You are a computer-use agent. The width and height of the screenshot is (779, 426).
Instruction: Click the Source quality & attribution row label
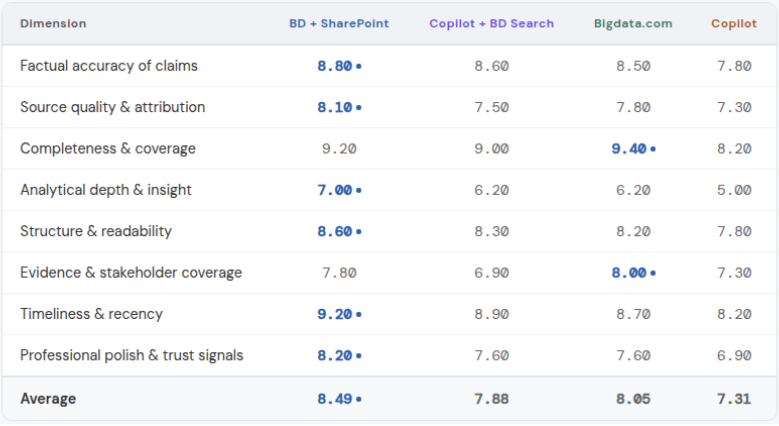click(112, 107)
